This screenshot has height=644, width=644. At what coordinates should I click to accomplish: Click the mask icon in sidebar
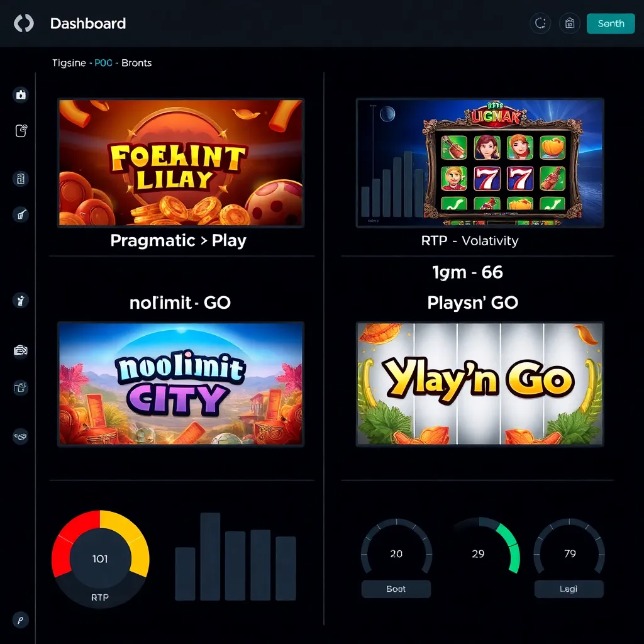[21, 436]
